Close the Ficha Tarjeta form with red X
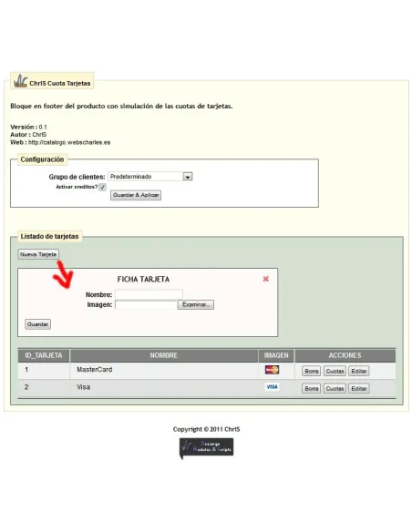Viewport: 412px width, 532px height. 266,279
